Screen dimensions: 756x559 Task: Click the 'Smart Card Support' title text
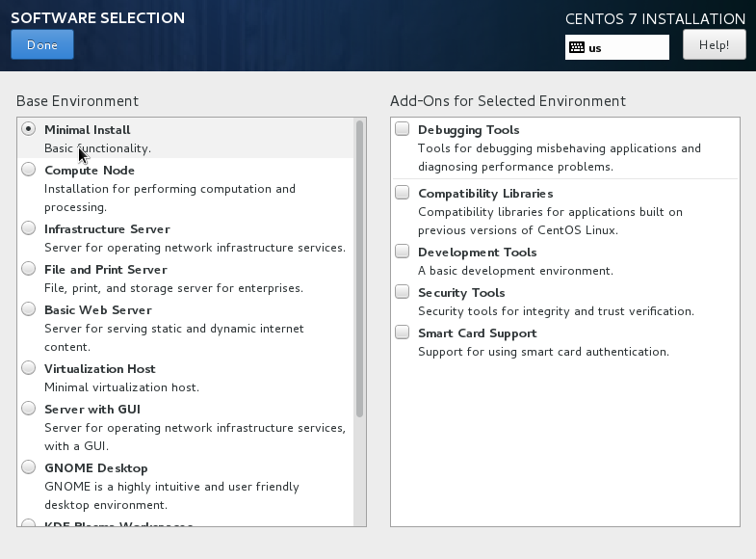coord(478,333)
